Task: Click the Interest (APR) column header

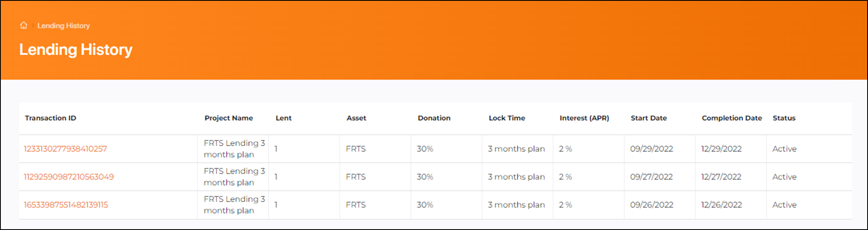Action: (584, 118)
